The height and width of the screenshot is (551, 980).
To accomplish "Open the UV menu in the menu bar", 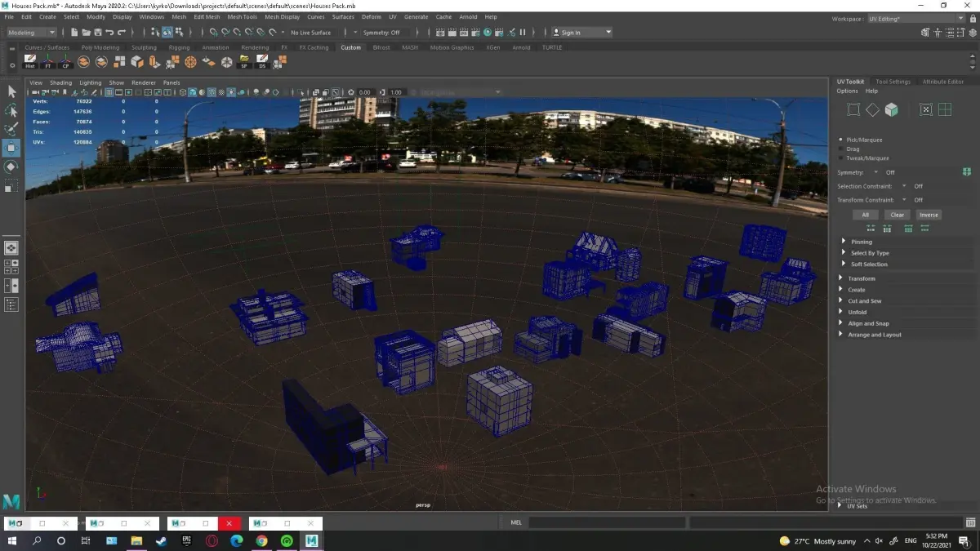I will click(392, 16).
